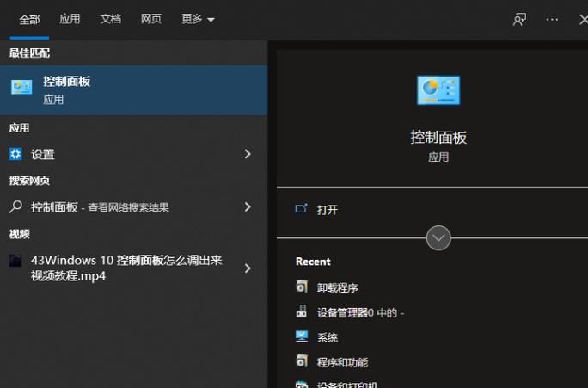Open recent item 卸载程序
Image resolution: width=588 pixels, height=388 pixels.
[x=337, y=288]
